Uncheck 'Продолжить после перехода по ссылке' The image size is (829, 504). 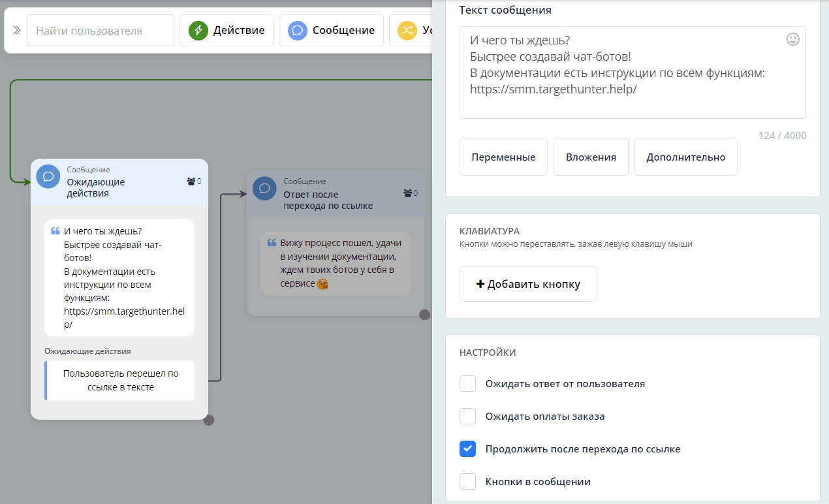pos(467,449)
